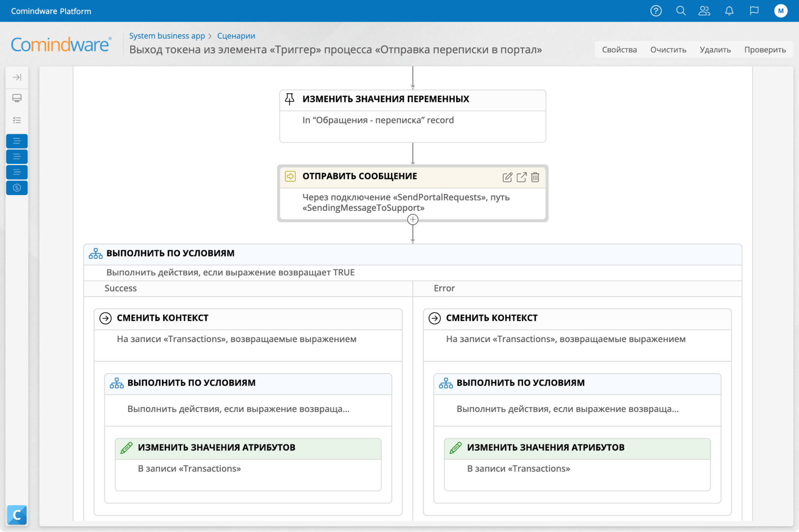Open the Свойства menu item
Image resolution: width=799 pixels, height=532 pixels.
tap(619, 50)
